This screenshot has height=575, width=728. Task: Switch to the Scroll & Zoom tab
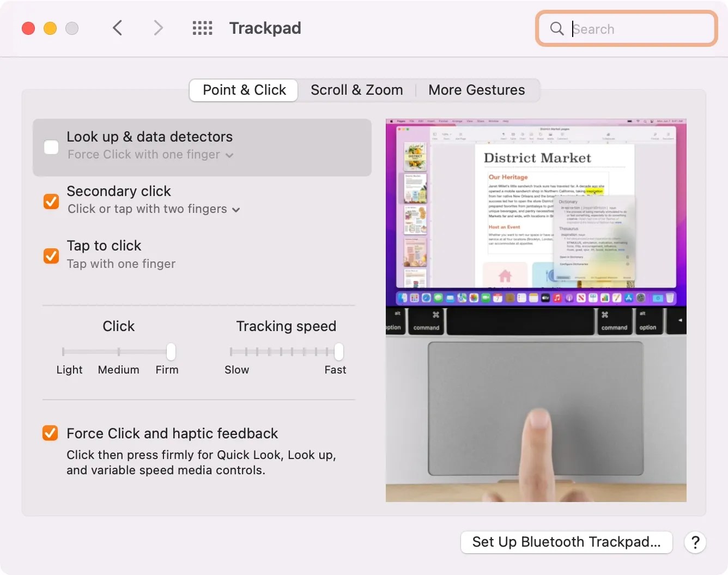pyautogui.click(x=356, y=90)
